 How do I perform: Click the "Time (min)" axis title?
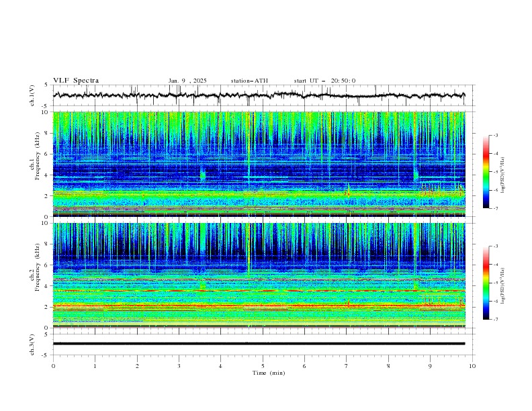coord(269,373)
